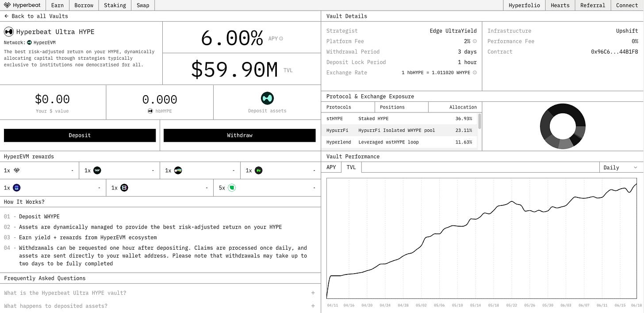Click the '3 days' withdrawal period value
Viewport: 644px width, 313px height.
coord(467,52)
